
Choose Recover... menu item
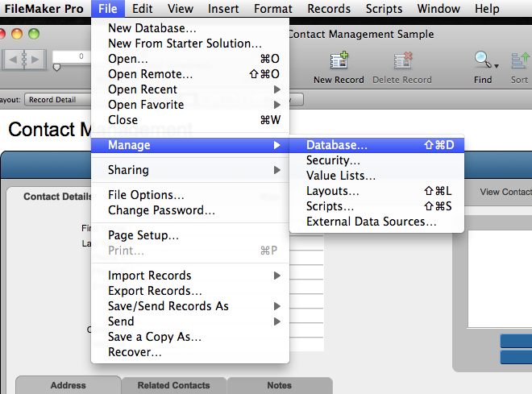190,352
